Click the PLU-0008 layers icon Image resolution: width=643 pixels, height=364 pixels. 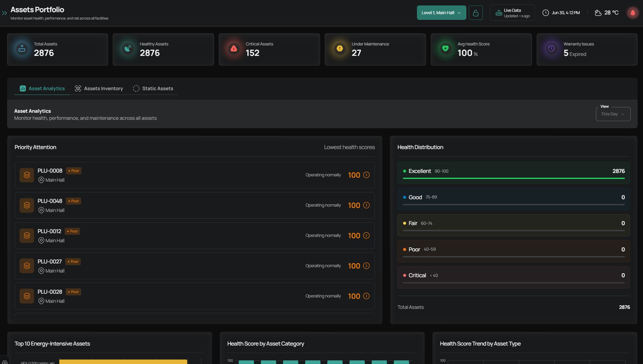coord(27,175)
